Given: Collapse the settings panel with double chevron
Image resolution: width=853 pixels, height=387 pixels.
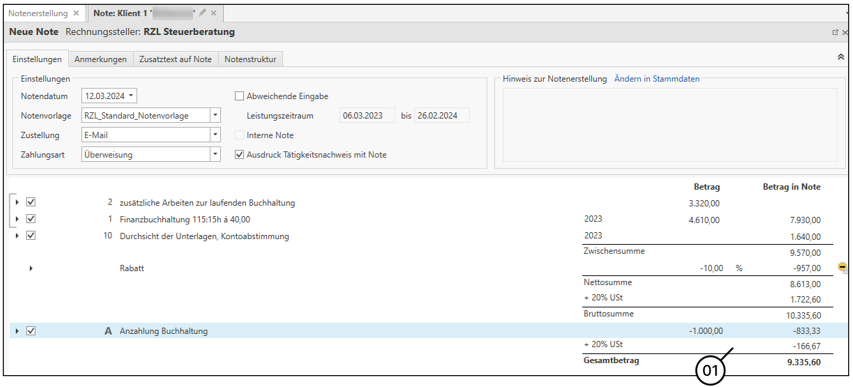Looking at the screenshot, I should (840, 57).
